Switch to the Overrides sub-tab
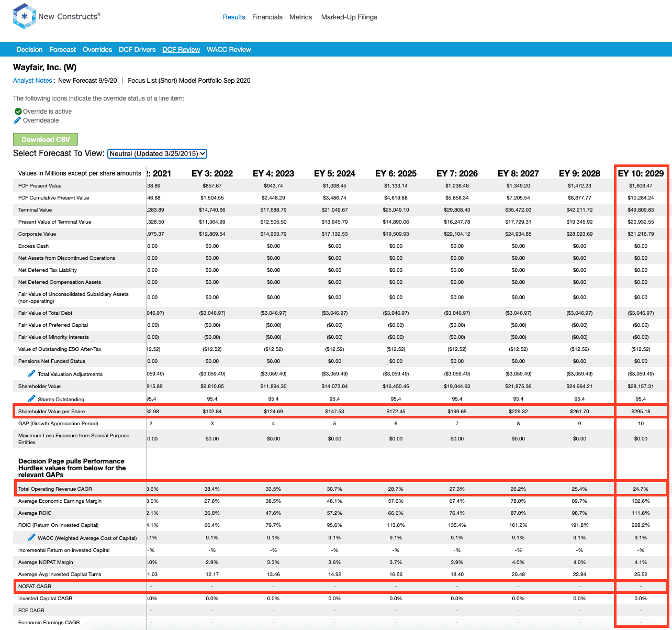Screen dimensions: 672x630 pyautogui.click(x=97, y=49)
